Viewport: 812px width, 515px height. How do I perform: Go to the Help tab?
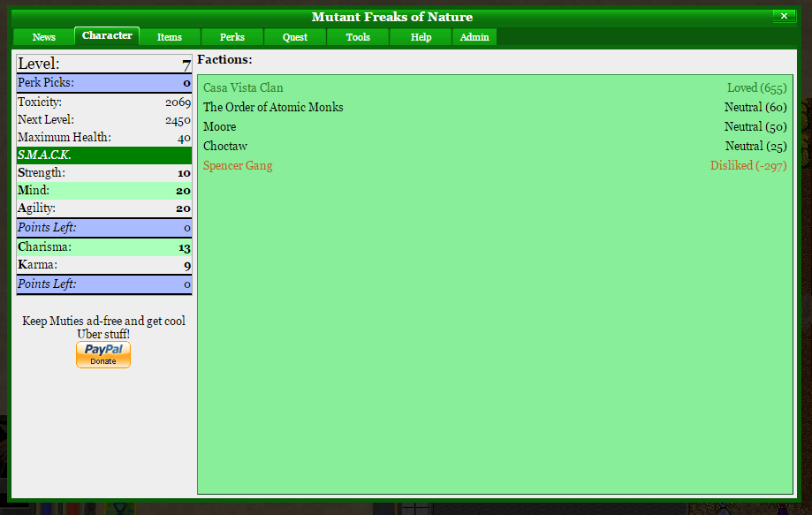click(421, 37)
